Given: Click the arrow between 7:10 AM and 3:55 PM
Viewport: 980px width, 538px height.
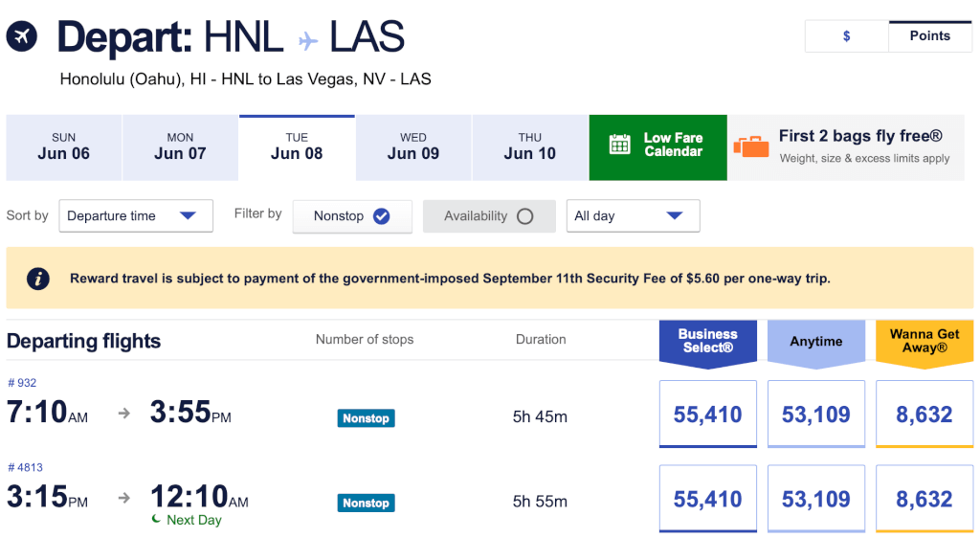Looking at the screenshot, I should click(x=124, y=413).
